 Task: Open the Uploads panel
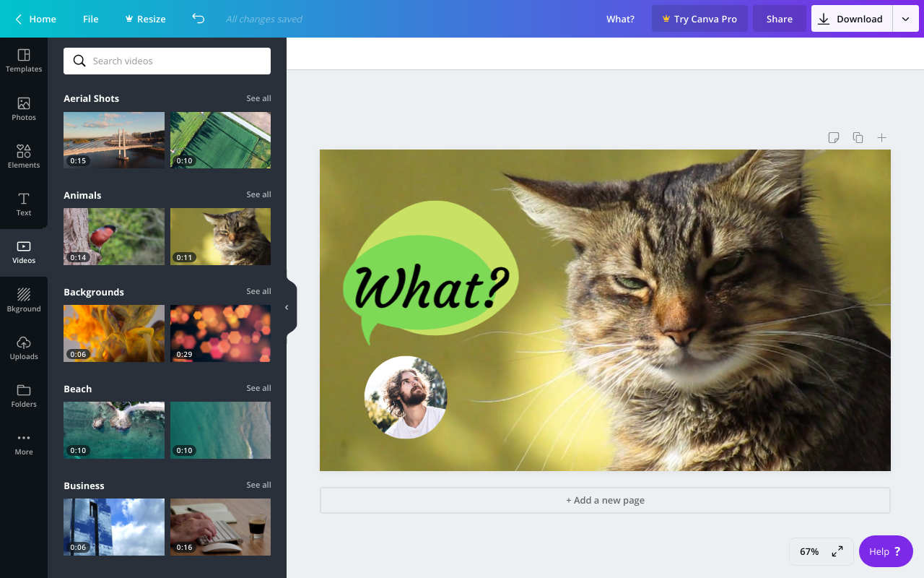24,348
